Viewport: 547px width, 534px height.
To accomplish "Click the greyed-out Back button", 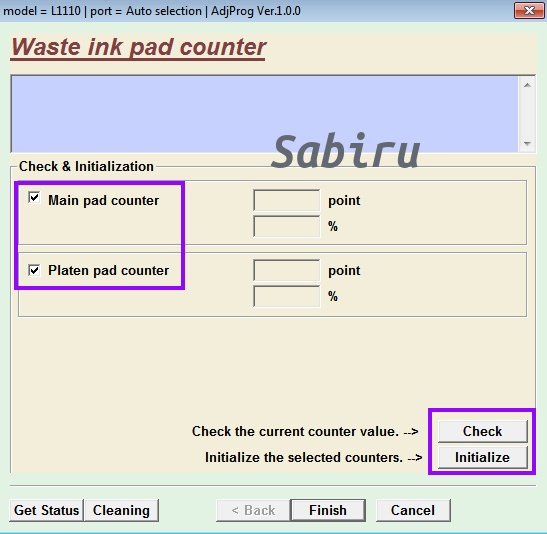I will (x=253, y=510).
